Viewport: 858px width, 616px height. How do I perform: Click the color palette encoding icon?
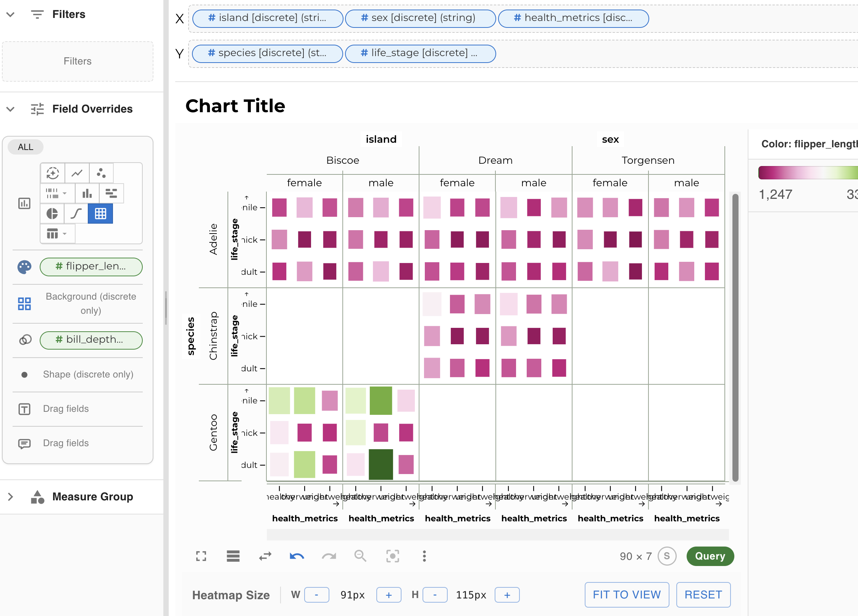point(24,267)
